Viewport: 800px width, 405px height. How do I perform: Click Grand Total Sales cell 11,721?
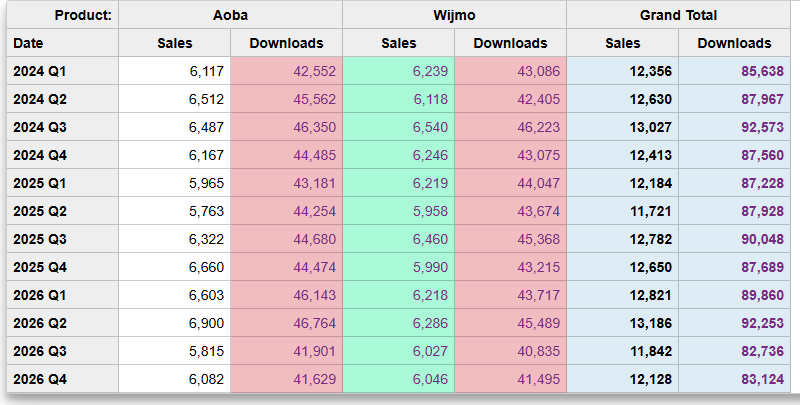[x=622, y=211]
